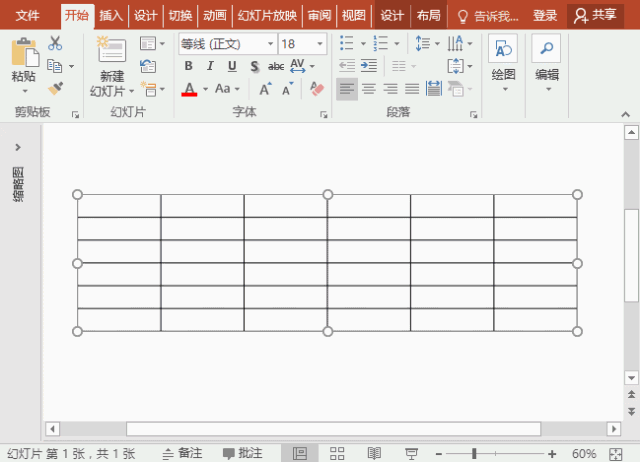Switch to the Animations (动画) tab
The height and width of the screenshot is (462, 640).
pos(214,15)
